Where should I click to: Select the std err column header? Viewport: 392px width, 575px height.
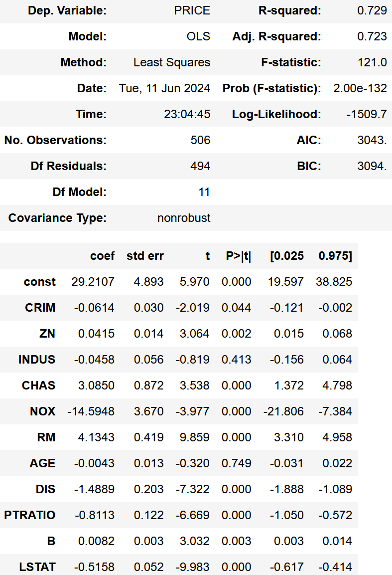pyautogui.click(x=144, y=256)
